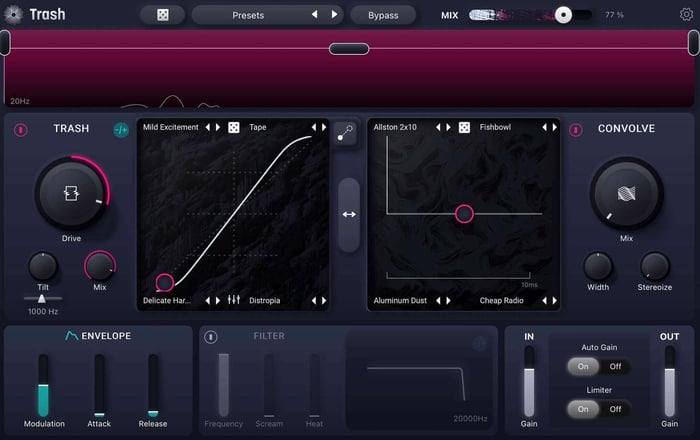
Task: Click the Convolve XY pad node
Action: (464, 214)
